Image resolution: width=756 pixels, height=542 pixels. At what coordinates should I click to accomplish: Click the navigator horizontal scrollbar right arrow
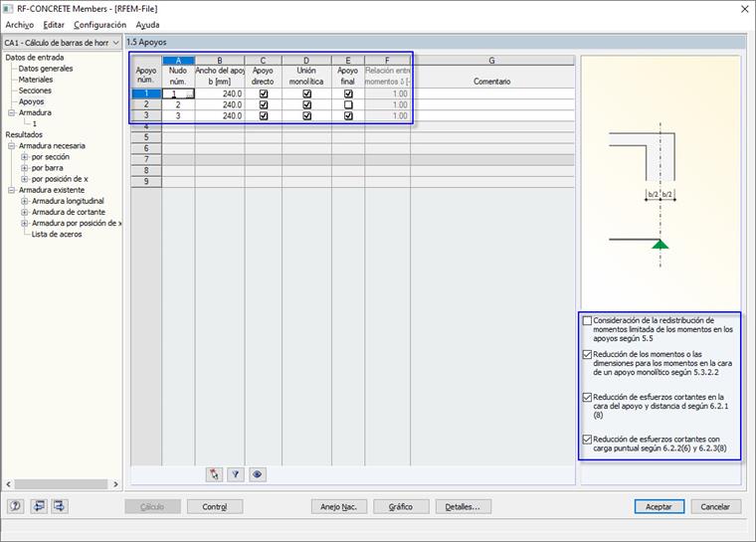click(115, 484)
